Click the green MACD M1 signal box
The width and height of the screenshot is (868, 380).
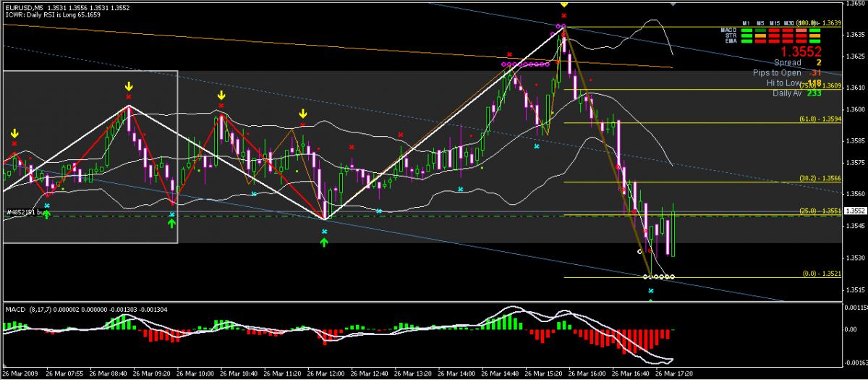[748, 30]
